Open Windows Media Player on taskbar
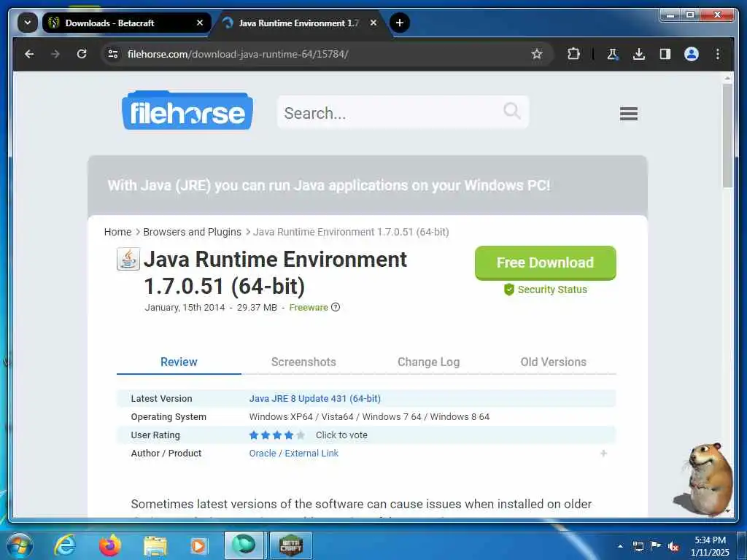Viewport: 747px width, 560px height. [198, 545]
